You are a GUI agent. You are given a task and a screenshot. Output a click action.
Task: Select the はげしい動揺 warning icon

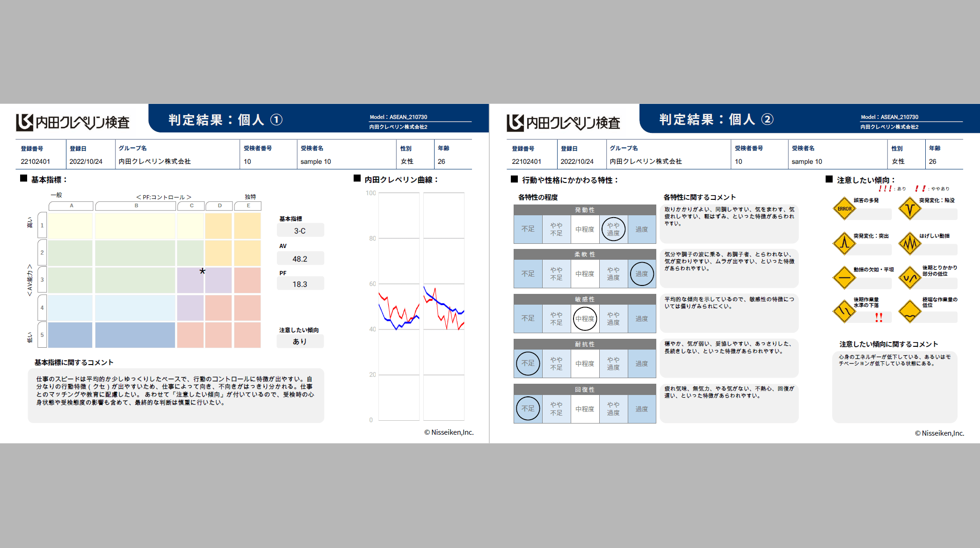pos(909,243)
